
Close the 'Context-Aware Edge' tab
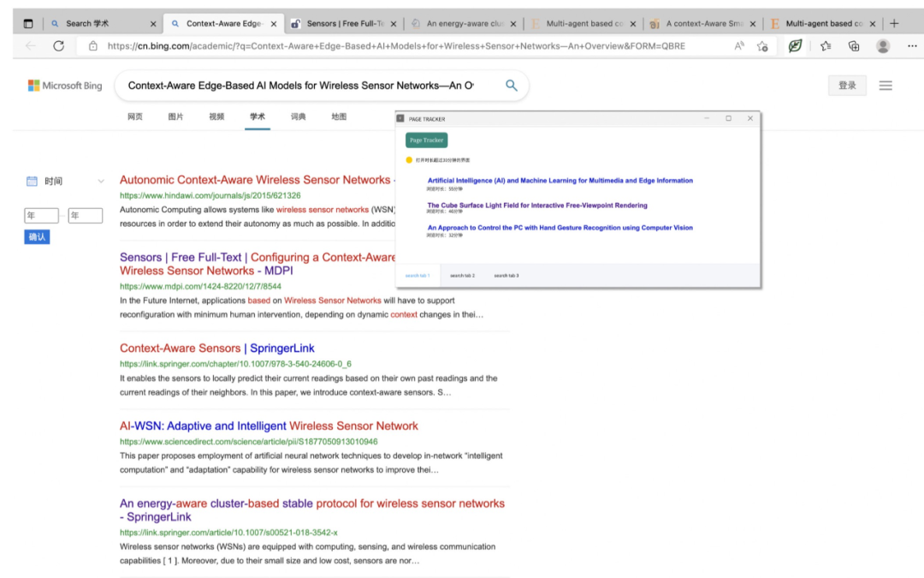[274, 24]
